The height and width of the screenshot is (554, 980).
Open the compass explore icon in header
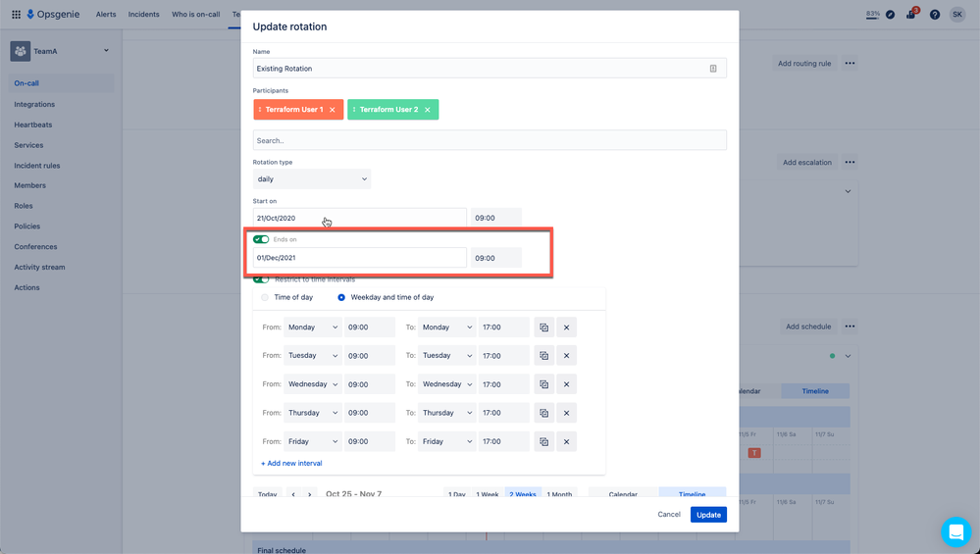(x=890, y=15)
